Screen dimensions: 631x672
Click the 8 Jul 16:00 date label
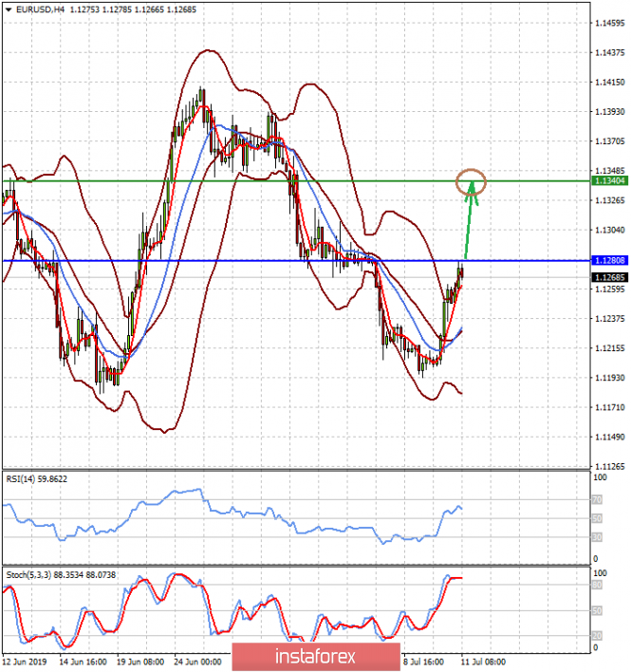426,662
